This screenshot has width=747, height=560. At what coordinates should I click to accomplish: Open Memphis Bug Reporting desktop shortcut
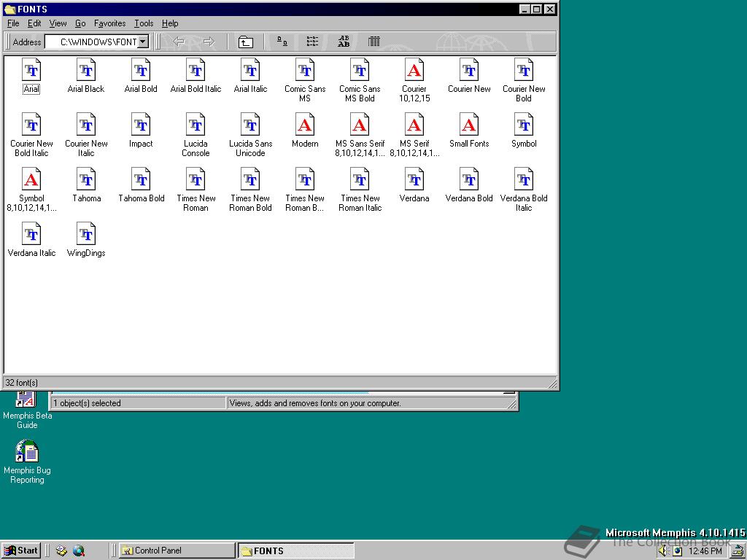click(27, 452)
